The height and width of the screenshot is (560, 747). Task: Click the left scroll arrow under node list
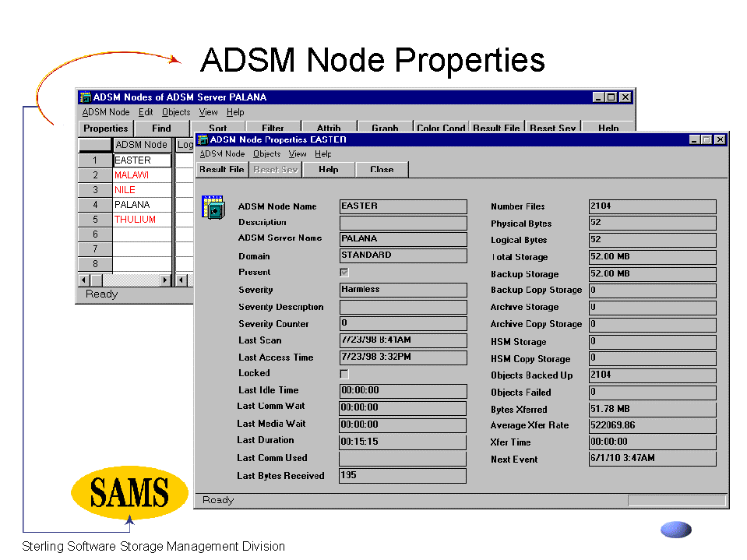coord(84,280)
